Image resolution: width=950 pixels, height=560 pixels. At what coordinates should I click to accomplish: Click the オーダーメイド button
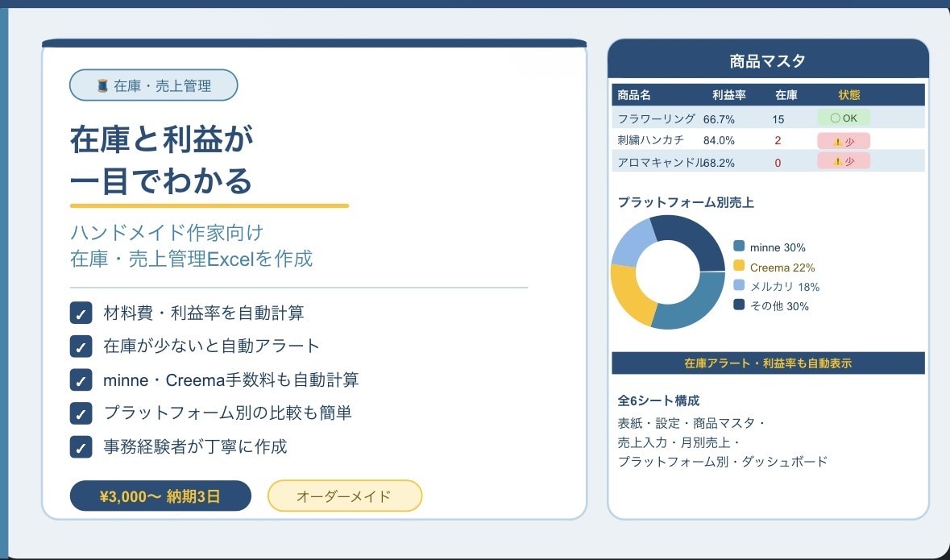point(345,496)
